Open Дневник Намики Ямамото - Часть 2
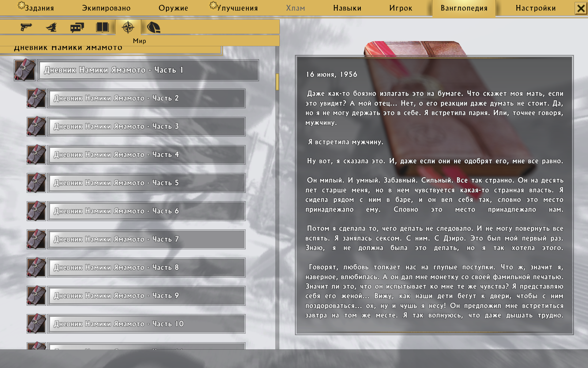This screenshot has width=588, height=368. [146, 98]
